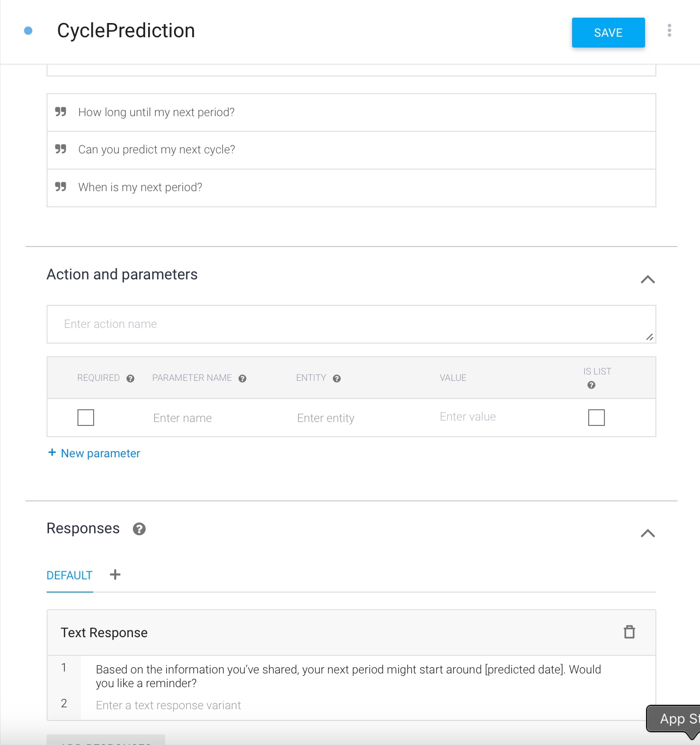Save the CyclePrediction intent
This screenshot has height=745, width=700.
pos(608,33)
